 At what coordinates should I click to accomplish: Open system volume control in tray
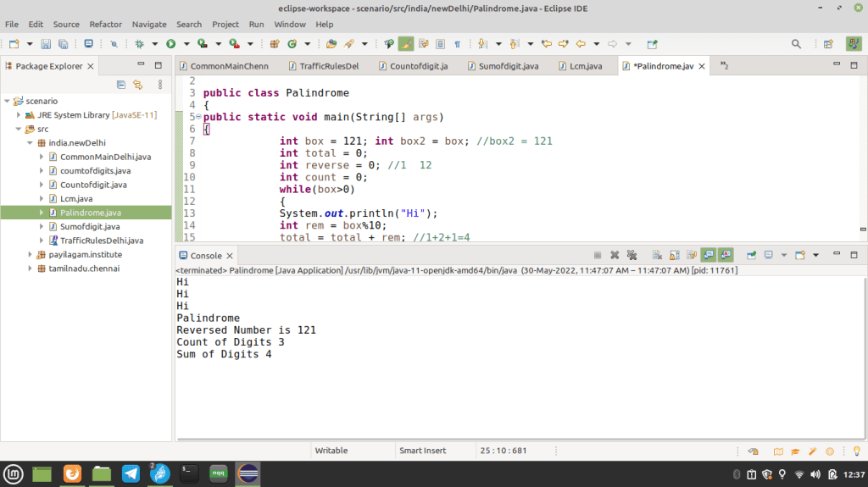point(815,474)
